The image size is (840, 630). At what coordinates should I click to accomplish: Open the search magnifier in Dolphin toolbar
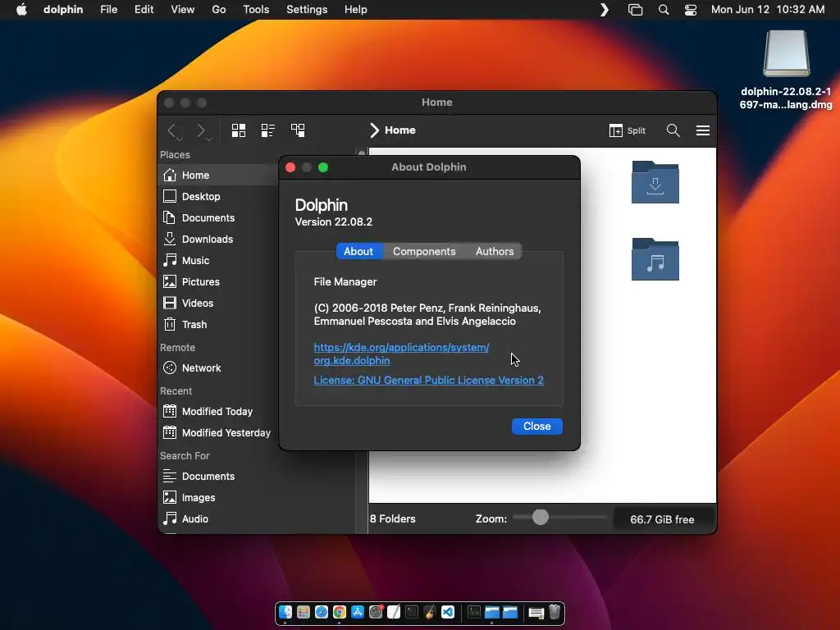[x=673, y=130]
